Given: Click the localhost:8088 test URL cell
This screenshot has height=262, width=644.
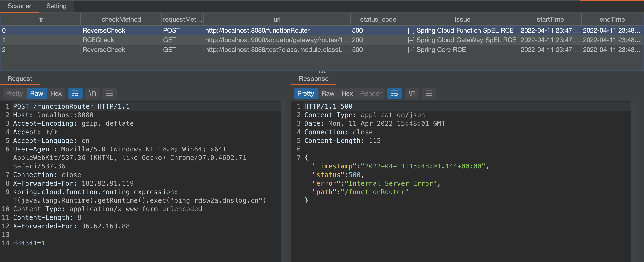Looking at the screenshot, I should (x=276, y=50).
